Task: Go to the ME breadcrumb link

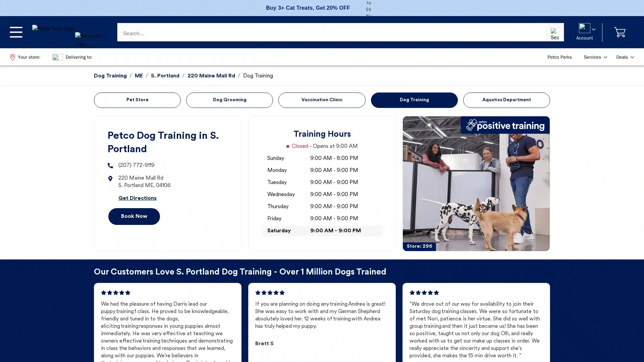Action: 139,76
